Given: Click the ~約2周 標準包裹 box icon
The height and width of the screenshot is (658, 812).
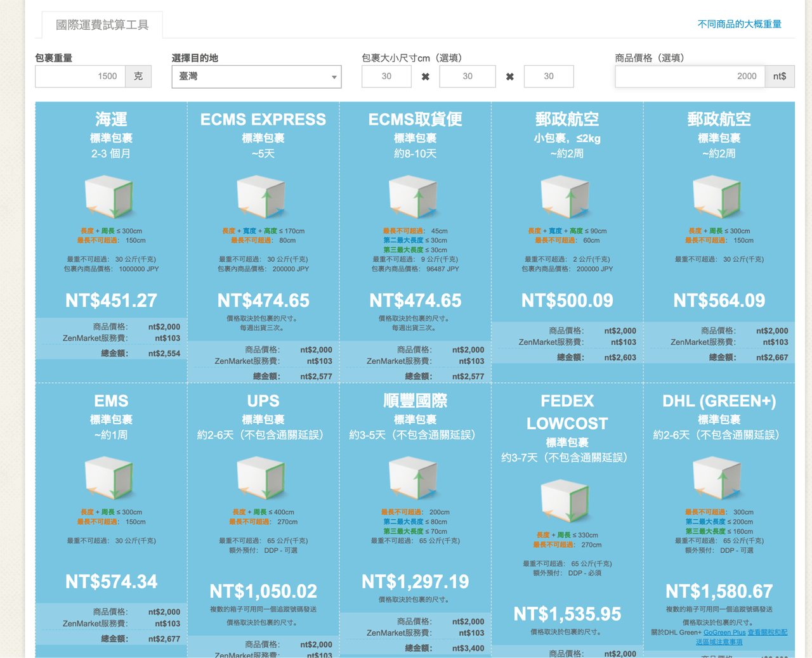Looking at the screenshot, I should coord(717,197).
